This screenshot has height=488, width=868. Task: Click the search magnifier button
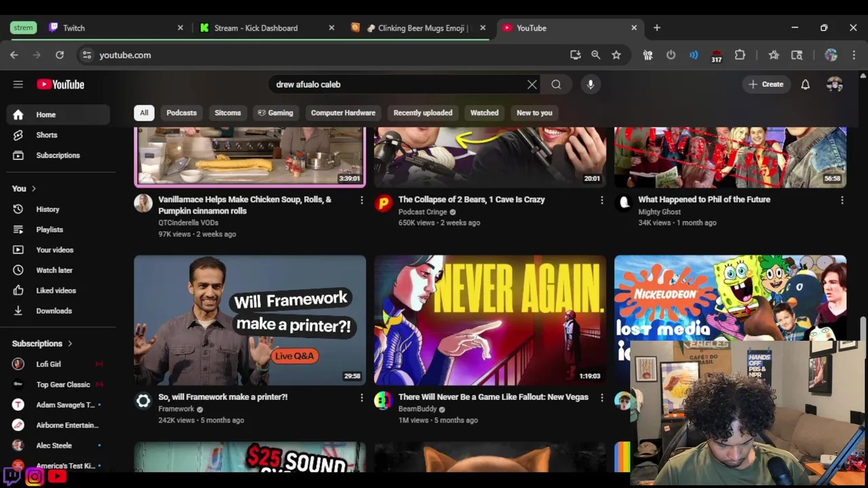556,84
